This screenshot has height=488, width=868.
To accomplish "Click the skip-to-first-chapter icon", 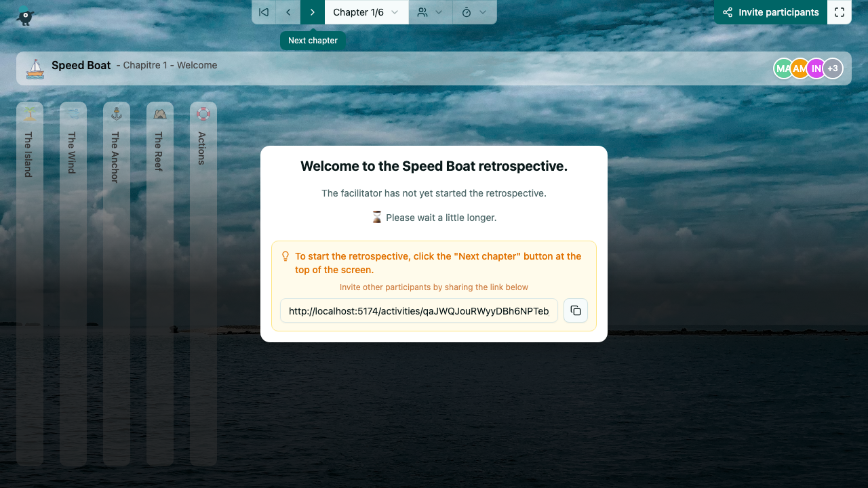I will point(263,12).
